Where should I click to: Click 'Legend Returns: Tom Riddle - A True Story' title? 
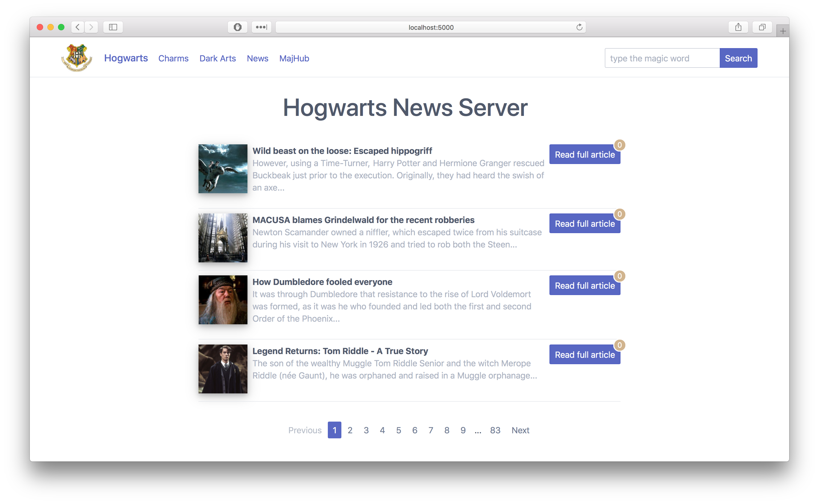click(x=340, y=351)
